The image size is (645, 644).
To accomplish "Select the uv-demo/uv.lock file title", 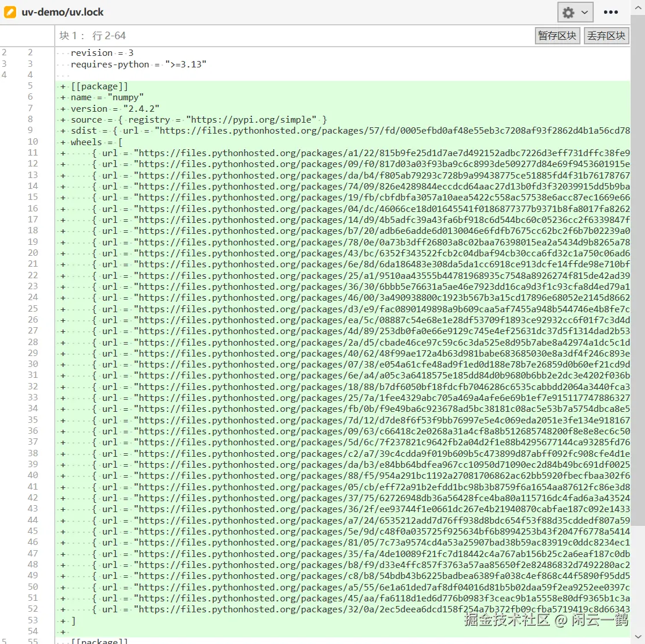I will [62, 12].
